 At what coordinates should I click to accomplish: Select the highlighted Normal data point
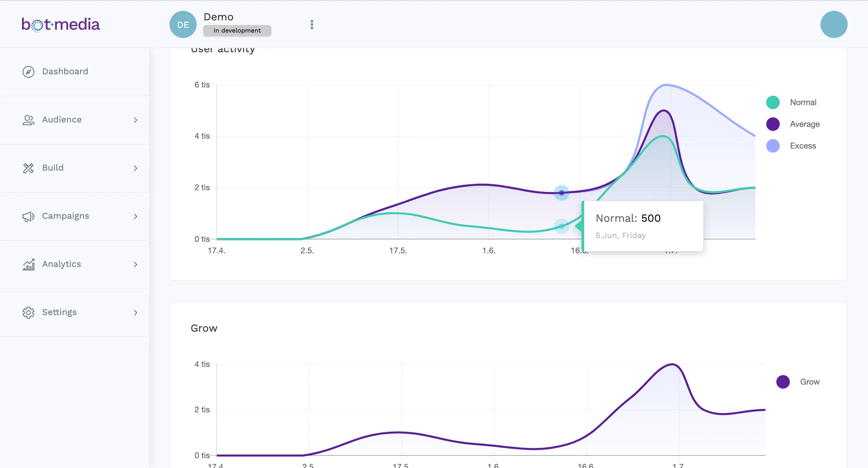tap(561, 226)
